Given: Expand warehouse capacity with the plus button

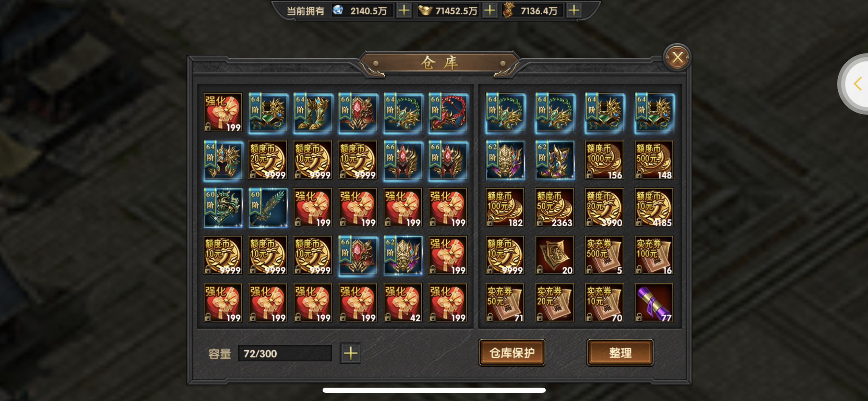Looking at the screenshot, I should click(x=350, y=353).
